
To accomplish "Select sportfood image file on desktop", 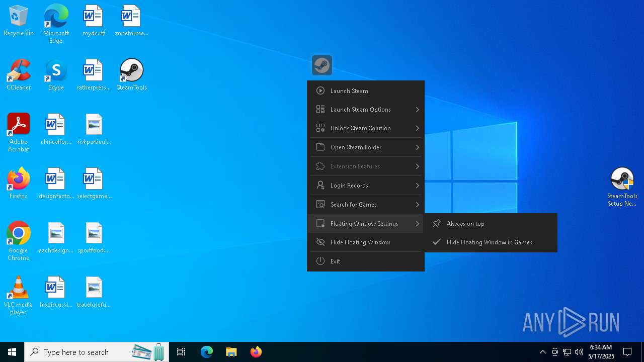I will [94, 238].
